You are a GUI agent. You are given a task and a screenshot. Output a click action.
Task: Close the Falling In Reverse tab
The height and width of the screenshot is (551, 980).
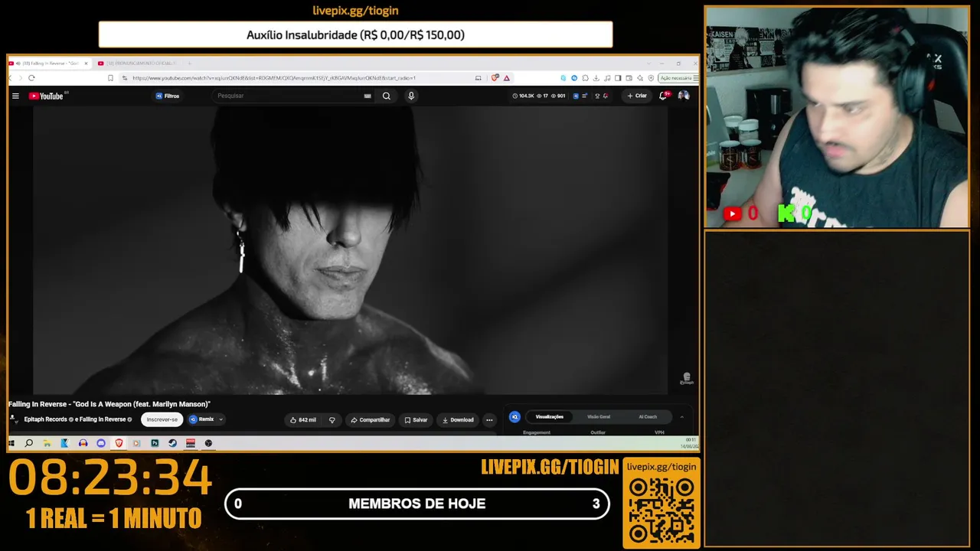pos(86,64)
